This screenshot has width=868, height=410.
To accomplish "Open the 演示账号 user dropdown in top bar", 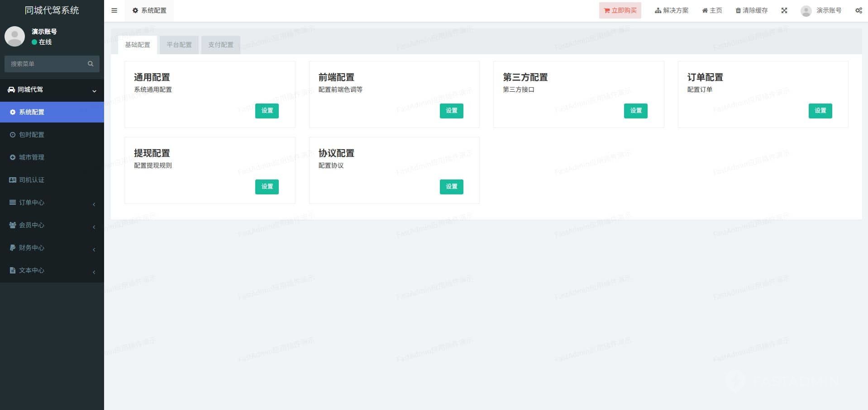I will pos(821,11).
